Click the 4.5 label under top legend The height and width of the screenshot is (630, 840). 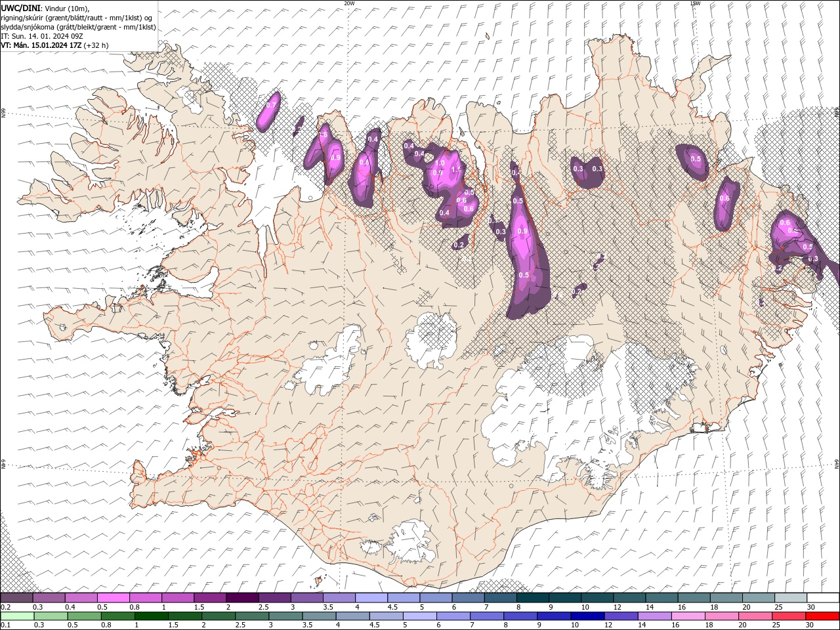[x=392, y=607]
